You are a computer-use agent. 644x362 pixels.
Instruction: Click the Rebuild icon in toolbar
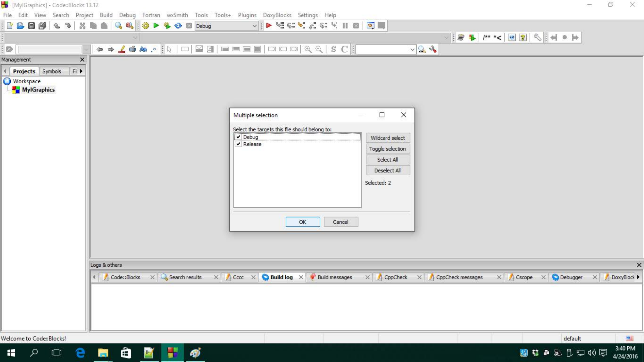pyautogui.click(x=178, y=26)
